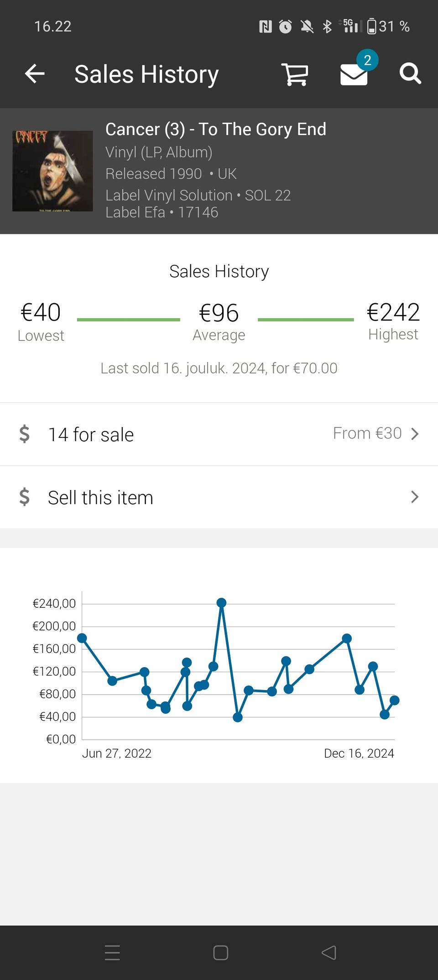Open the 14 for sale listings
Screen dimensions: 438x980
pyautogui.click(x=91, y=435)
